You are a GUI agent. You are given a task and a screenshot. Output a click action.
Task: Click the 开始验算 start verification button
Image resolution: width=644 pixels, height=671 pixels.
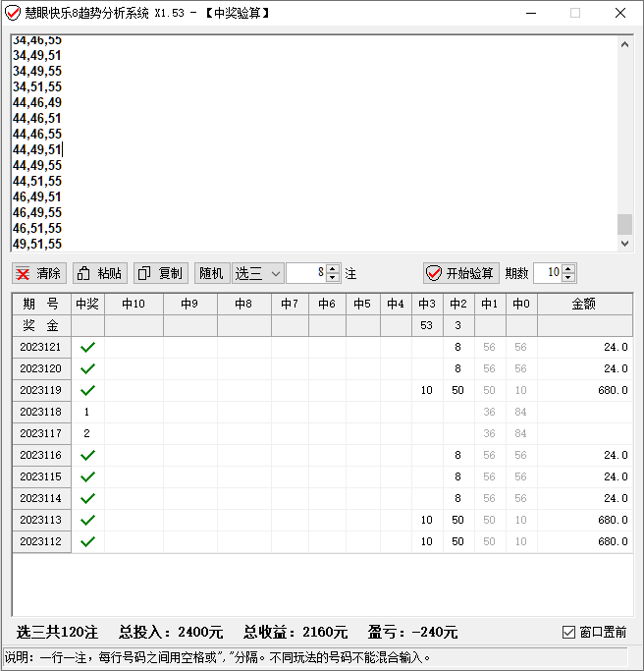coord(459,273)
